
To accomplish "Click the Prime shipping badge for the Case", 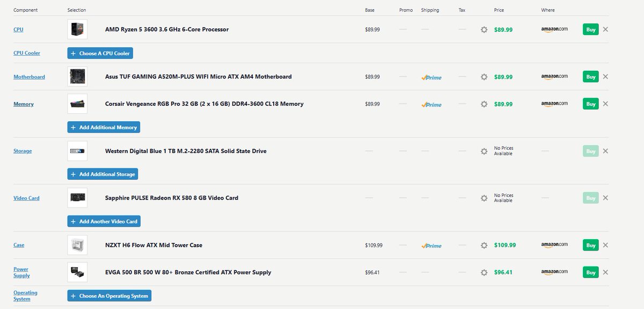I will pyautogui.click(x=431, y=246).
